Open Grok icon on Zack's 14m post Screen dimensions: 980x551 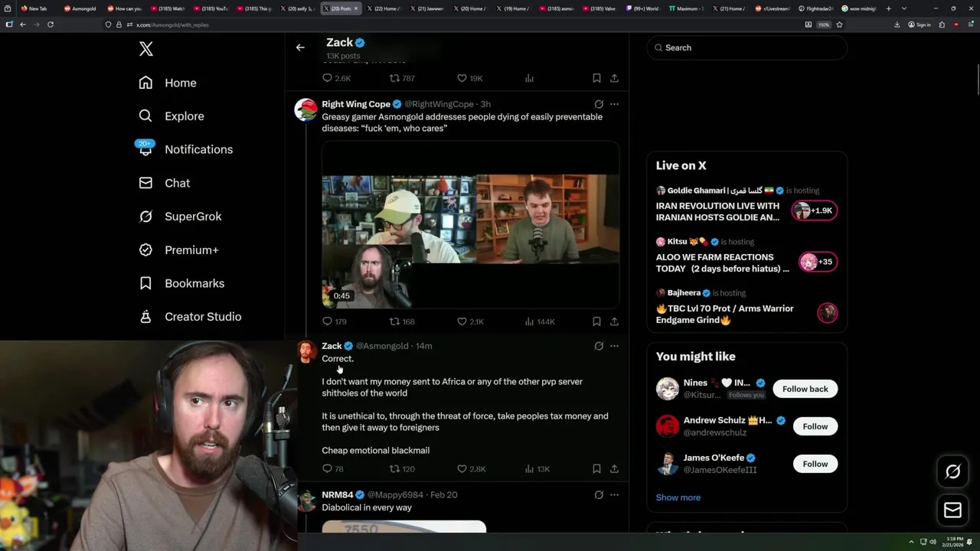click(x=599, y=346)
